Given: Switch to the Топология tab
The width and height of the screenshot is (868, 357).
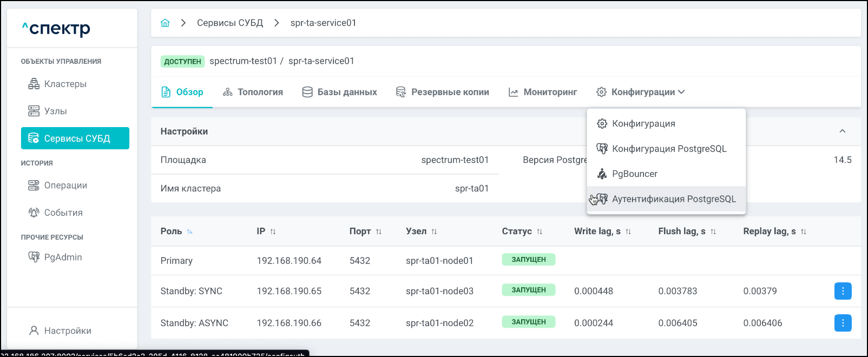Looking at the screenshot, I should pyautogui.click(x=253, y=92).
